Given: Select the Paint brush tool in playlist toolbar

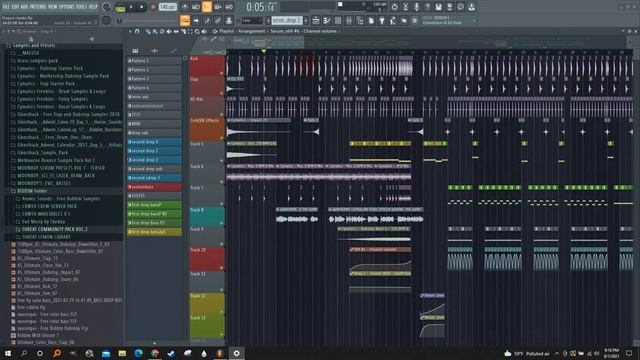Looking at the screenshot, I should click(x=155, y=31).
